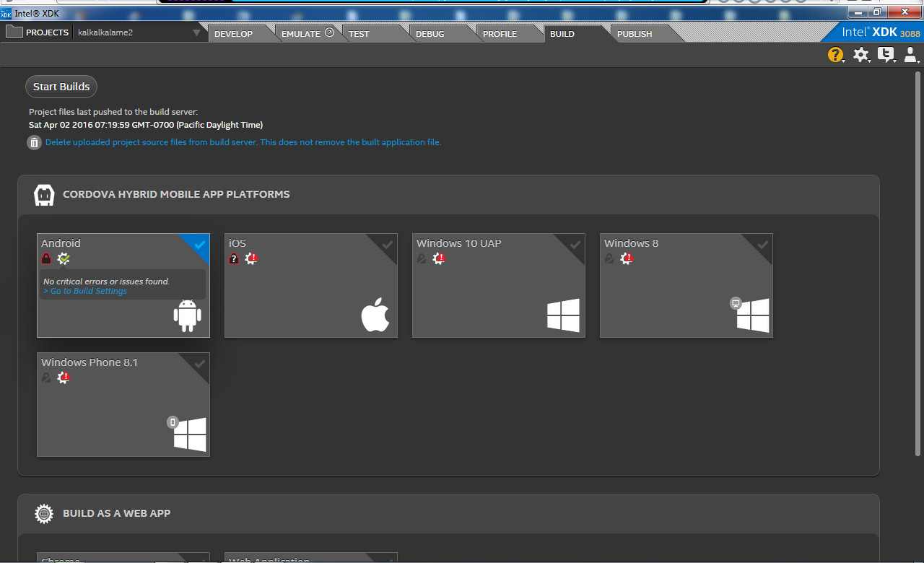924x563 pixels.
Task: Click the globe gear icon beside Build as a Web App
Action: click(x=45, y=514)
